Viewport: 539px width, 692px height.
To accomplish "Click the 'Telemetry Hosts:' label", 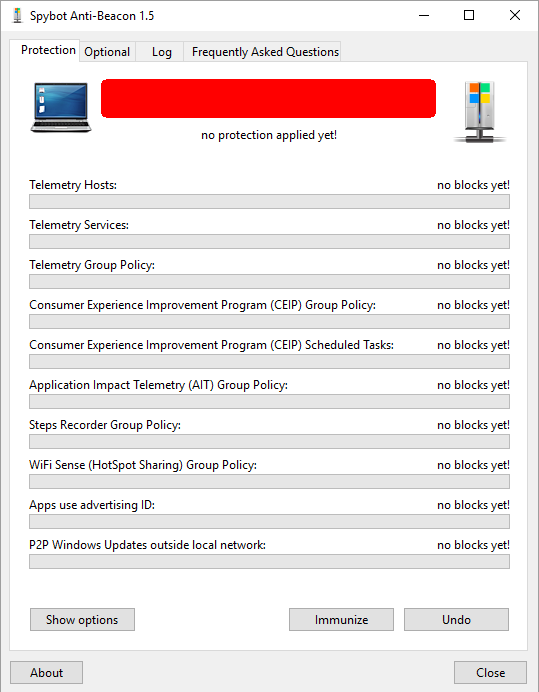I will point(73,185).
